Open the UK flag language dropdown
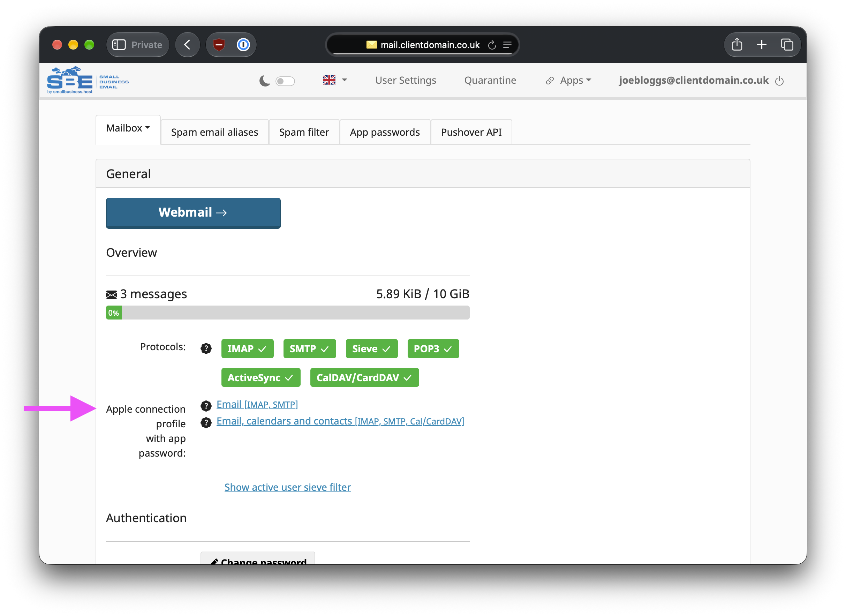The image size is (846, 616). (x=334, y=80)
